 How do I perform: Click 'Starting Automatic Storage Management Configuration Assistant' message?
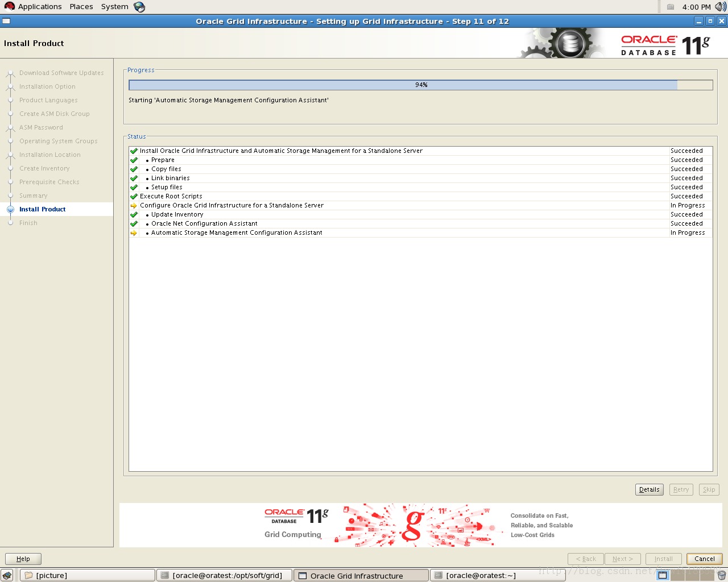coord(229,100)
